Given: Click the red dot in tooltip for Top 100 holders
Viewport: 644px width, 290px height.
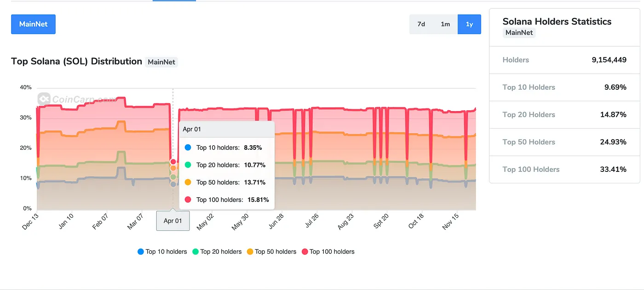Looking at the screenshot, I should tap(188, 199).
